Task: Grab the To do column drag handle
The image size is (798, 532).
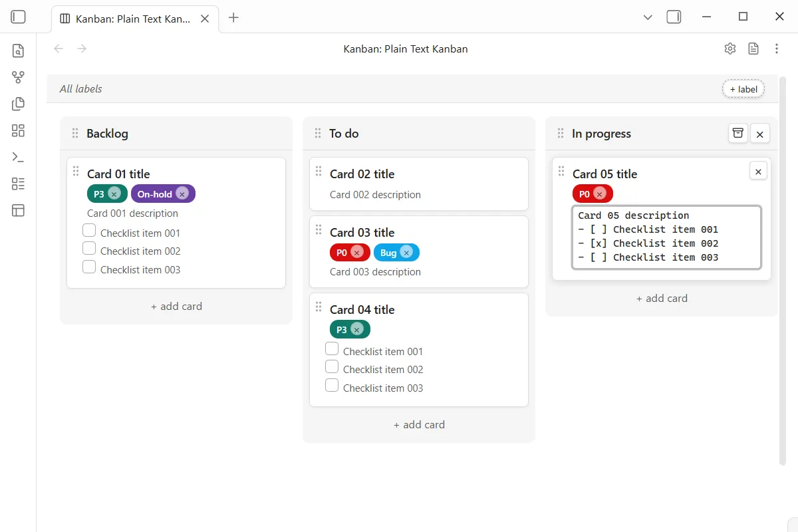Action: coord(318,133)
